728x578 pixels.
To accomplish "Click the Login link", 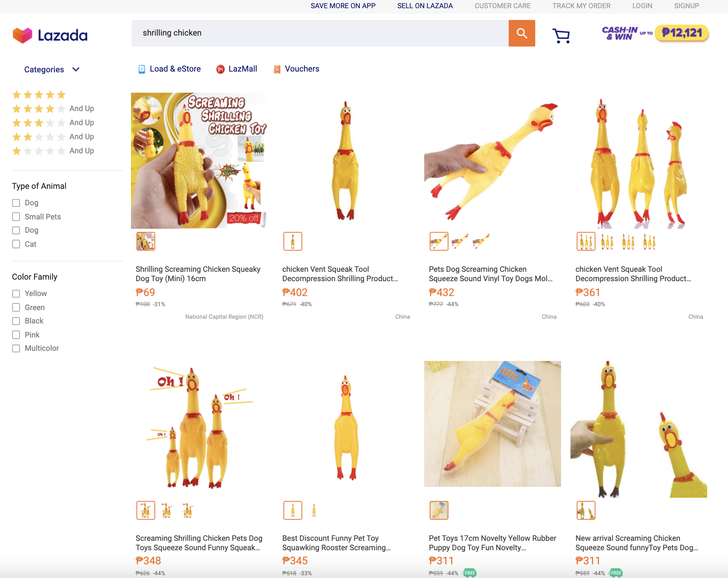I will coord(642,6).
